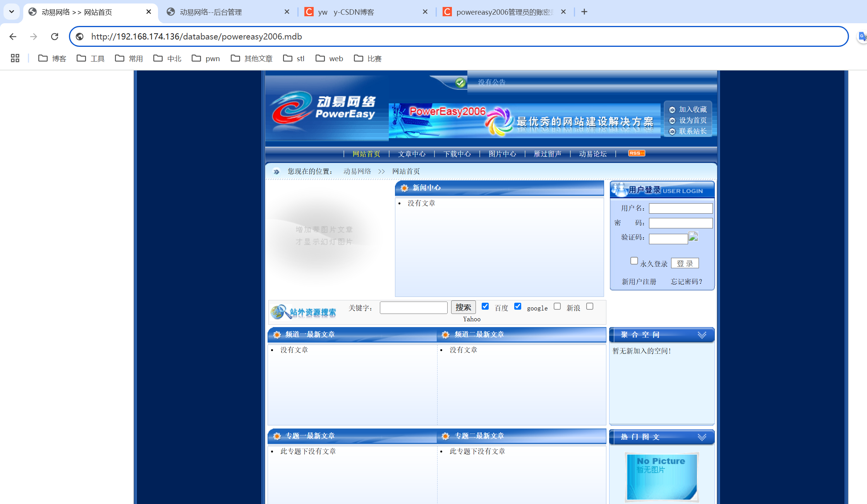The width and height of the screenshot is (867, 504).
Task: Click the orange RSS icon in navigation
Action: (x=637, y=153)
